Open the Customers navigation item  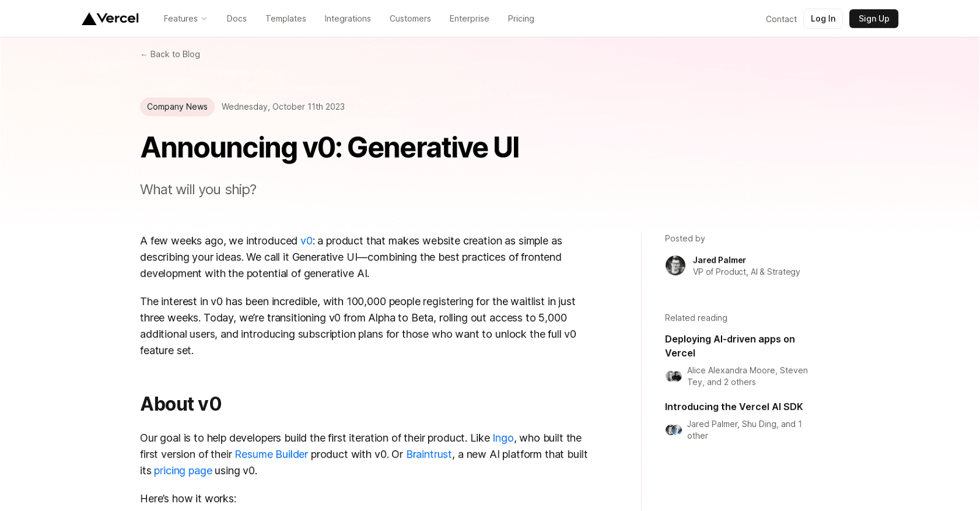410,18
